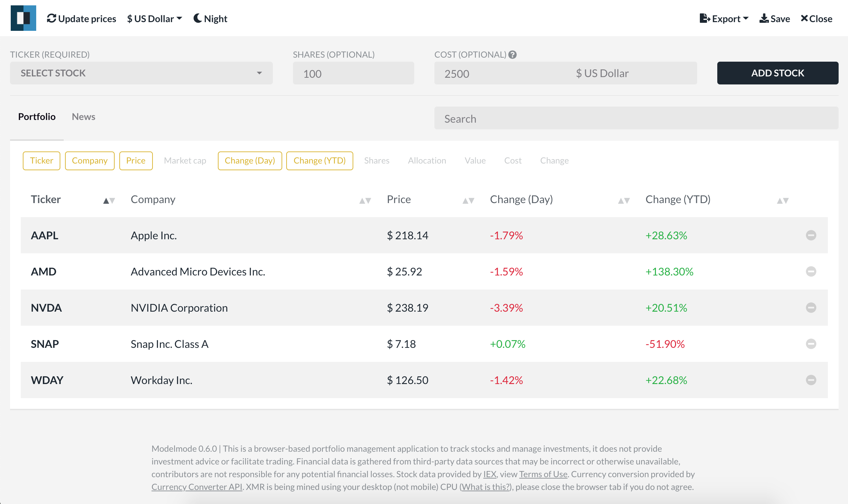Enable the Market cap column
848x504 pixels.
(x=185, y=160)
